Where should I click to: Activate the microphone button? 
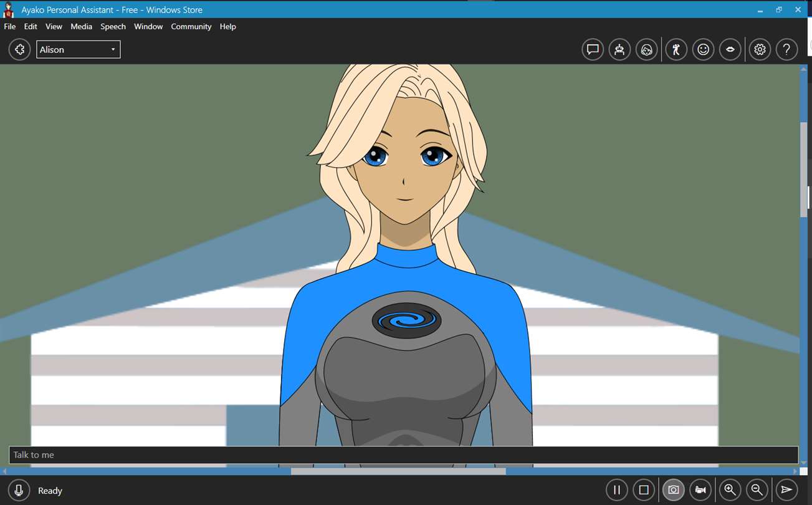[19, 490]
